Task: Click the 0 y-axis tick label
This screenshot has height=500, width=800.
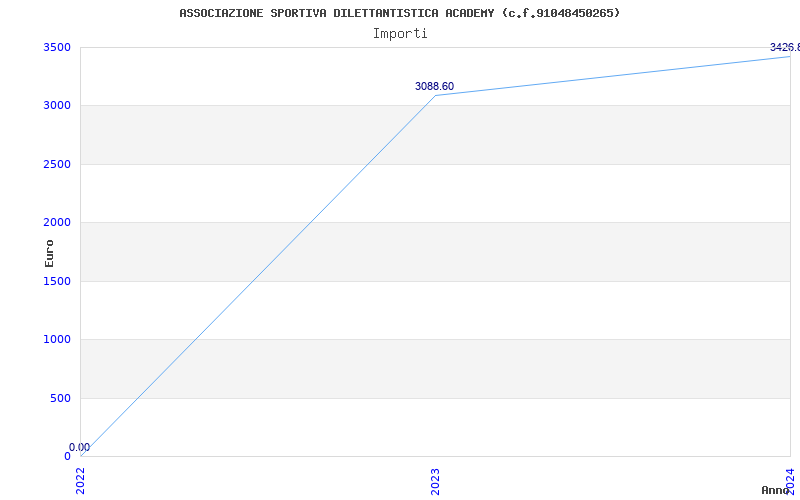Action: (x=67, y=456)
